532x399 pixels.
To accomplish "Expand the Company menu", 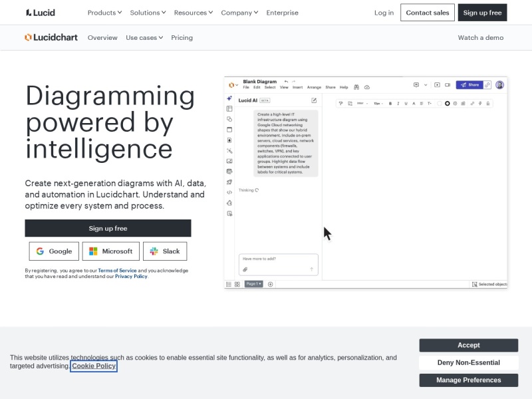I will 239,13.
